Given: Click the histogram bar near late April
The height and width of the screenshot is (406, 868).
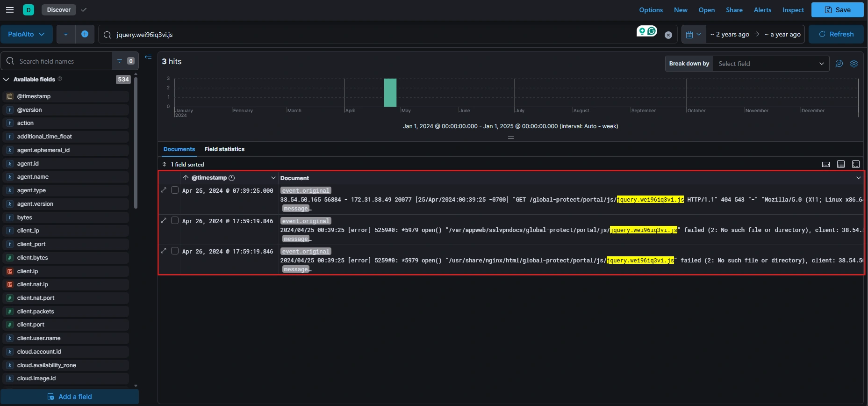Looking at the screenshot, I should coord(390,93).
